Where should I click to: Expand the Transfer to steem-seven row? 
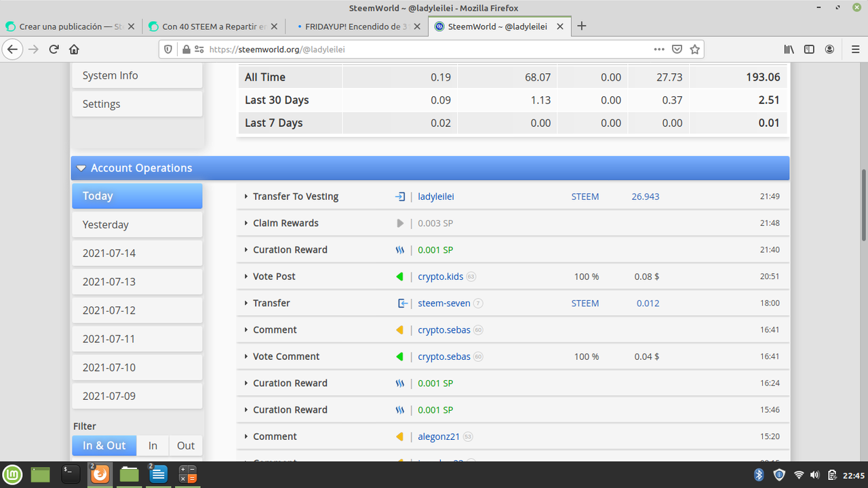pos(246,303)
